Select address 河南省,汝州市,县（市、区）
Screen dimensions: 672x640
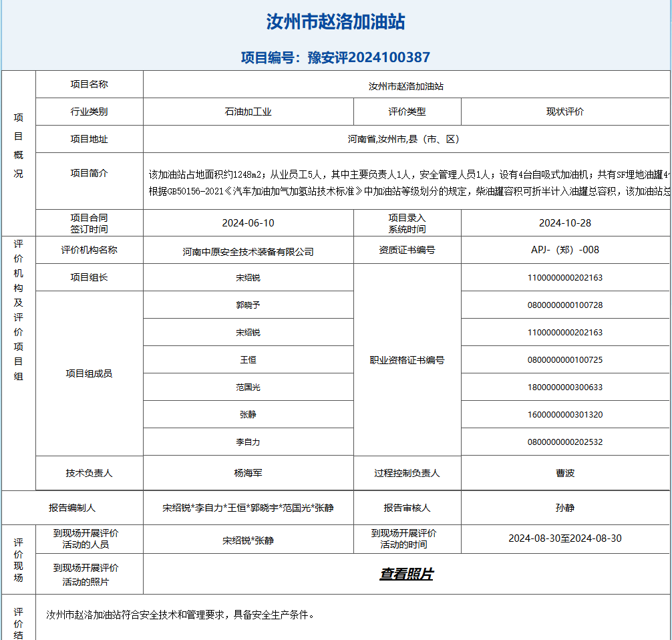click(403, 140)
